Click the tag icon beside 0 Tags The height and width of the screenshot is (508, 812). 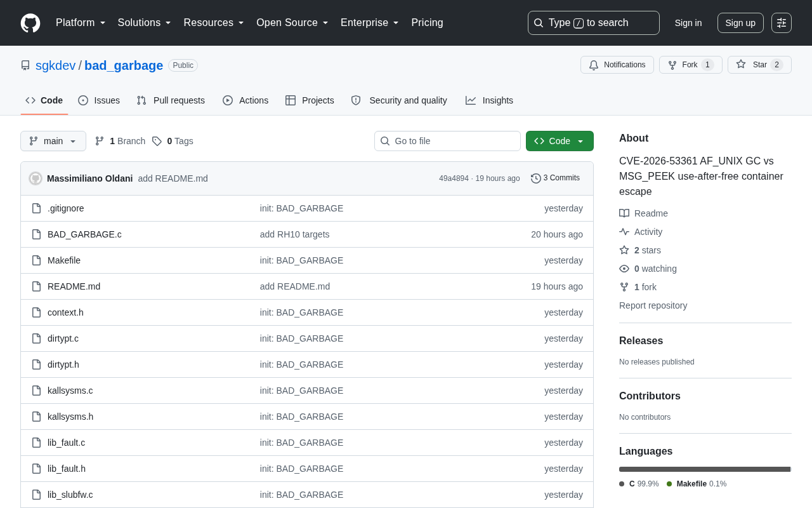[157, 141]
